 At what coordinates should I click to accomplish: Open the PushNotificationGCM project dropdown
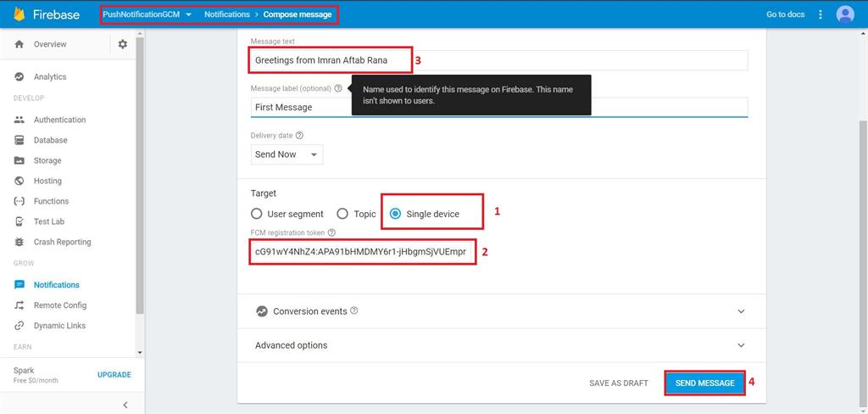coord(147,14)
